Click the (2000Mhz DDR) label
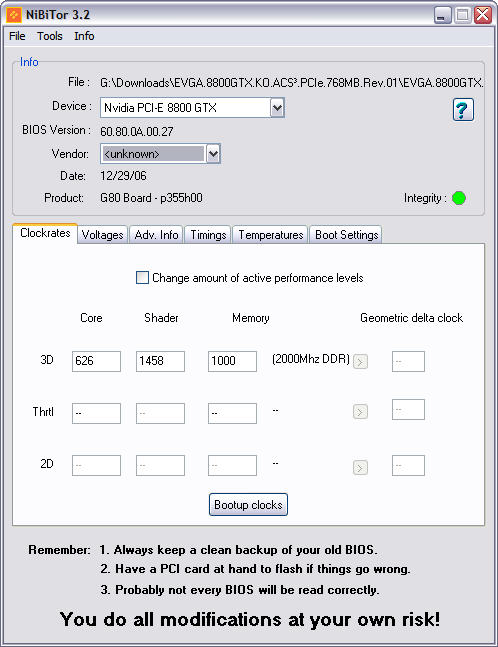 point(311,359)
